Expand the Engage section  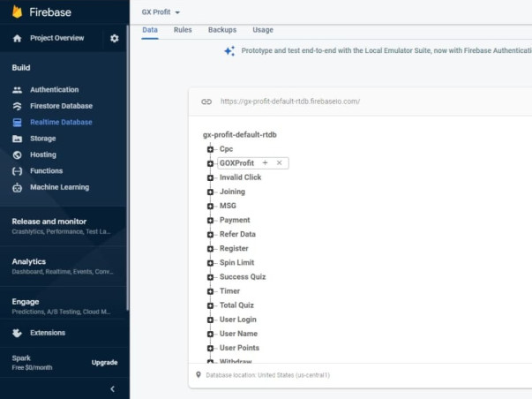pos(64,306)
